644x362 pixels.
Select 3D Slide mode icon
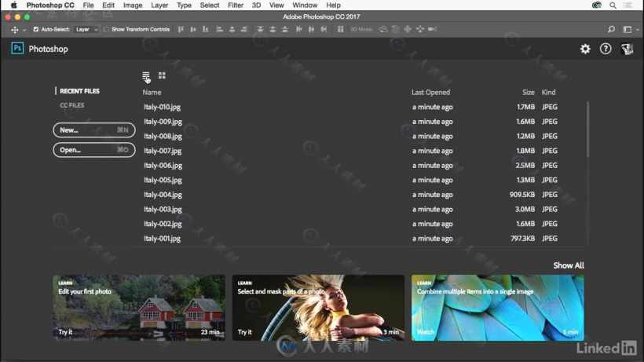click(x=419, y=29)
